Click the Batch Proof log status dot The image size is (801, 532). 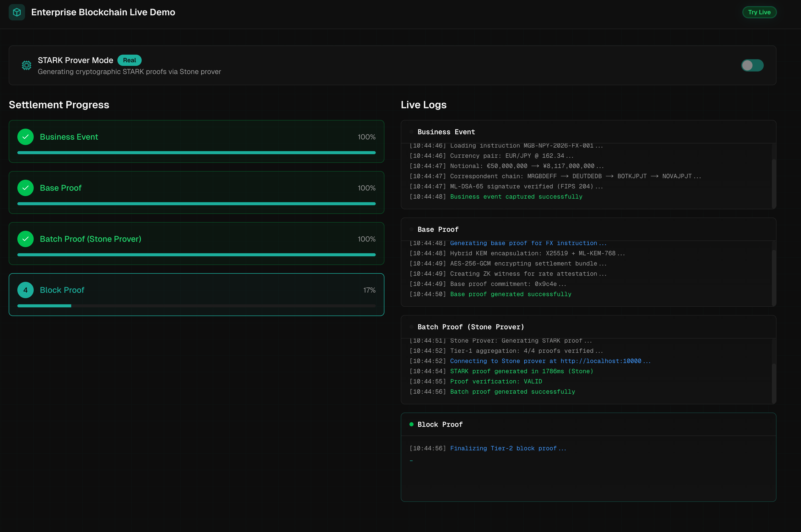pos(411,327)
